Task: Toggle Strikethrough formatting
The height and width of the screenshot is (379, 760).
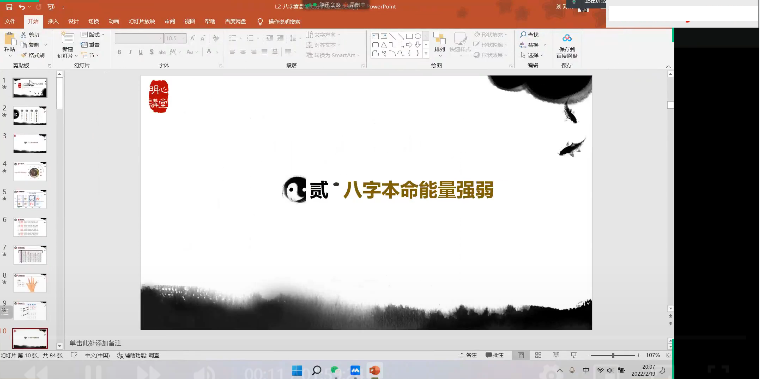Action: (162, 52)
